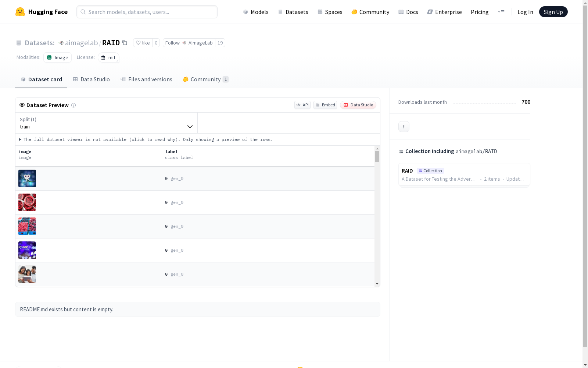The width and height of the screenshot is (588, 368).
Task: Click the preview table scroll-up arrow
Action: click(x=377, y=148)
